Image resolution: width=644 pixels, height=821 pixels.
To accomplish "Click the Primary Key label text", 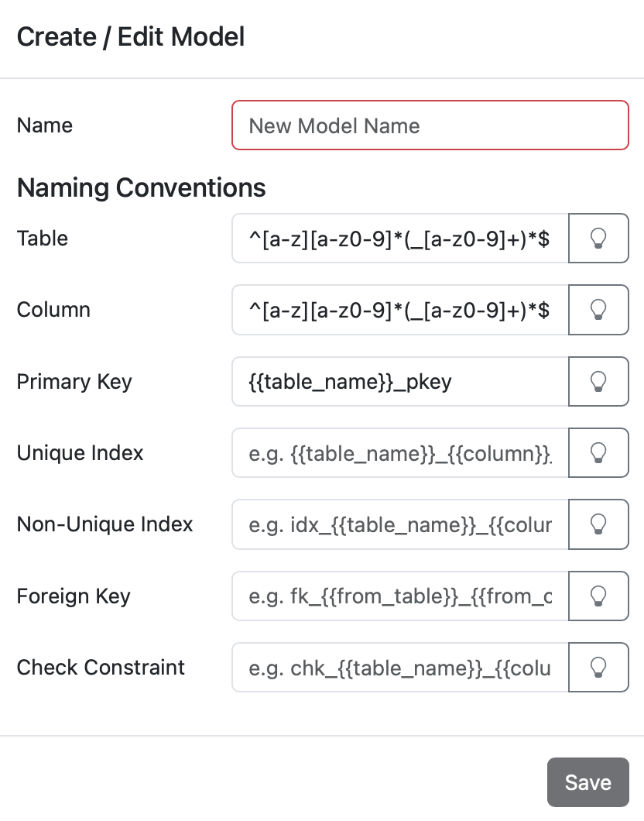I will tap(74, 381).
